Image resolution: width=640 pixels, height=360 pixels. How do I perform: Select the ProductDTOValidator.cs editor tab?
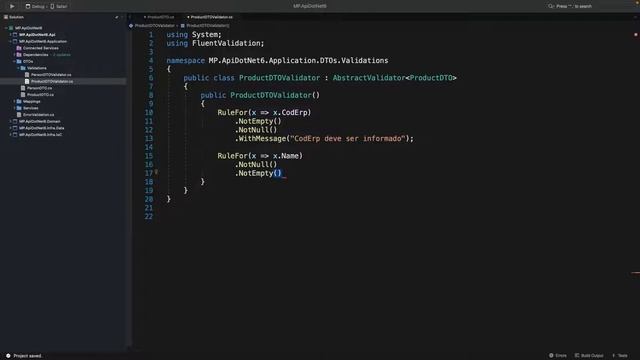pos(211,17)
